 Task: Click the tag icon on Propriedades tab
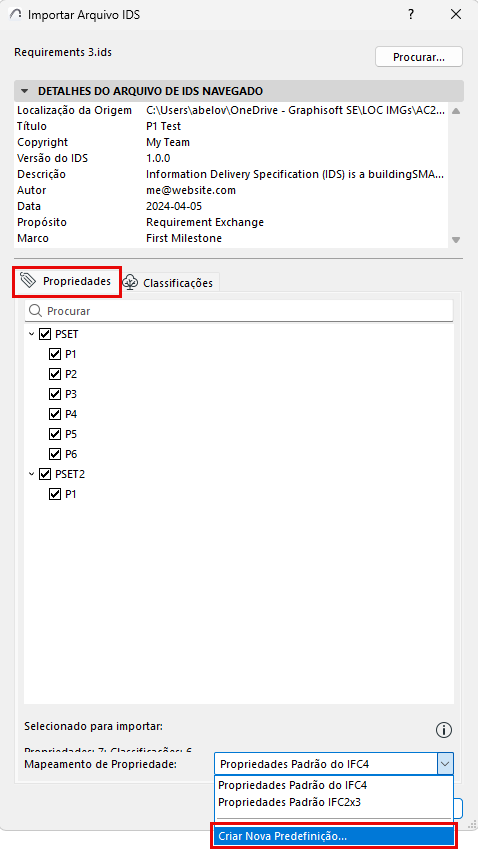click(x=28, y=281)
